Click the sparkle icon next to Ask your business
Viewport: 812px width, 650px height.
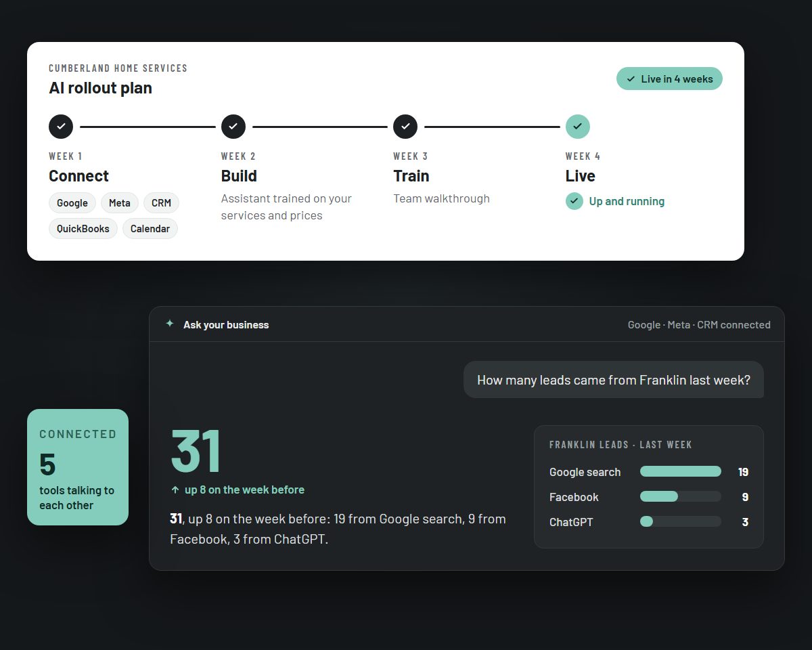170,324
